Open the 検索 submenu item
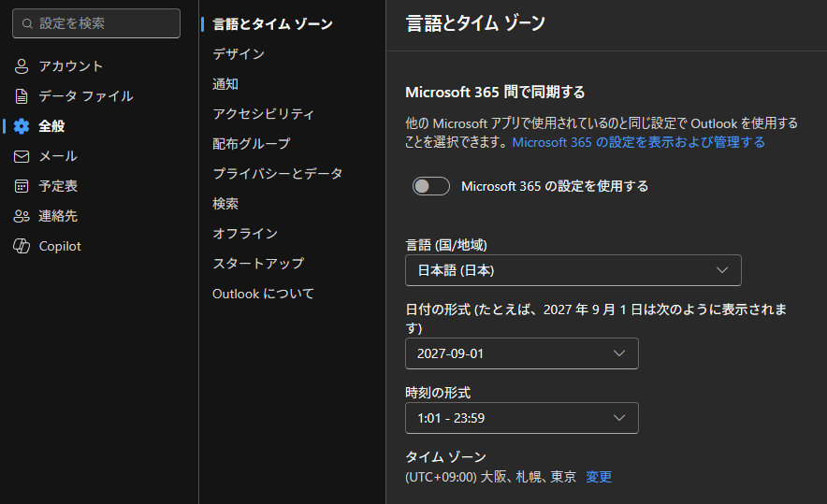Image resolution: width=827 pixels, height=504 pixels. 225,204
